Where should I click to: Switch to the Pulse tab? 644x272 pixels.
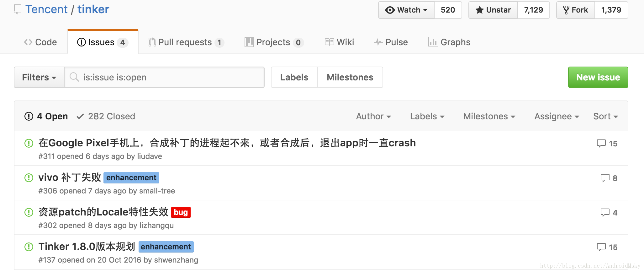[x=391, y=42]
